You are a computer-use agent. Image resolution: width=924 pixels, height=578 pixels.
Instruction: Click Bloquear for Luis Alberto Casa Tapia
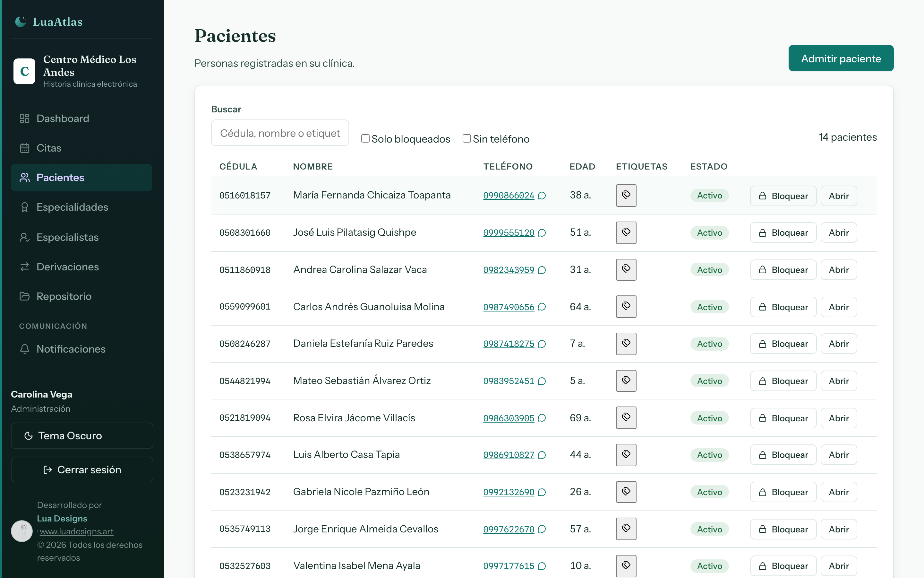tap(783, 455)
